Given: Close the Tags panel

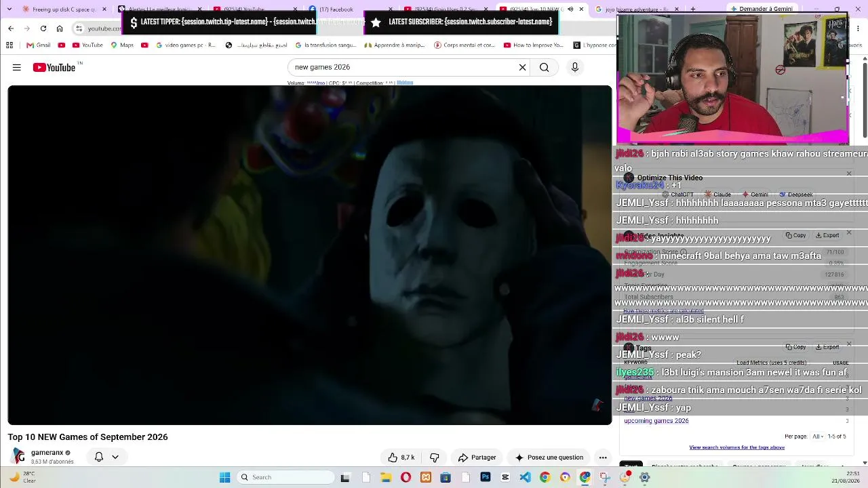Looking at the screenshot, I should coord(848,344).
